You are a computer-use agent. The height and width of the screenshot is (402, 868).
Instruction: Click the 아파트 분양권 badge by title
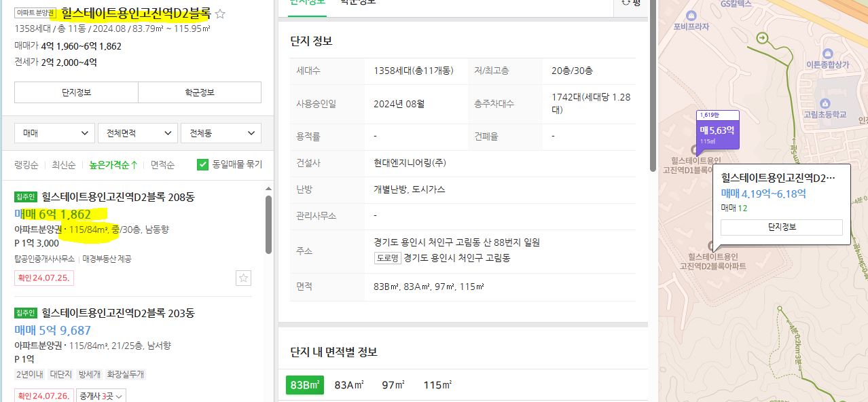pyautogui.click(x=35, y=13)
